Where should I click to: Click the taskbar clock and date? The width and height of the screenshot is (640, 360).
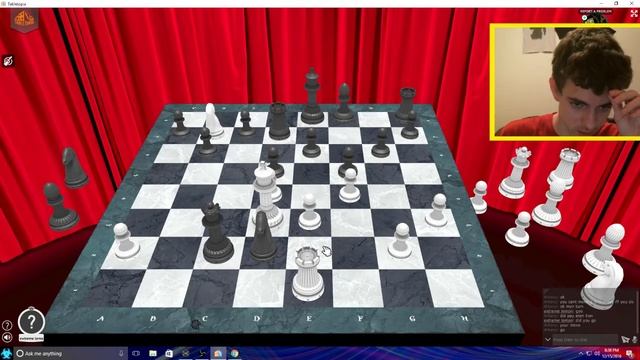tap(611, 353)
